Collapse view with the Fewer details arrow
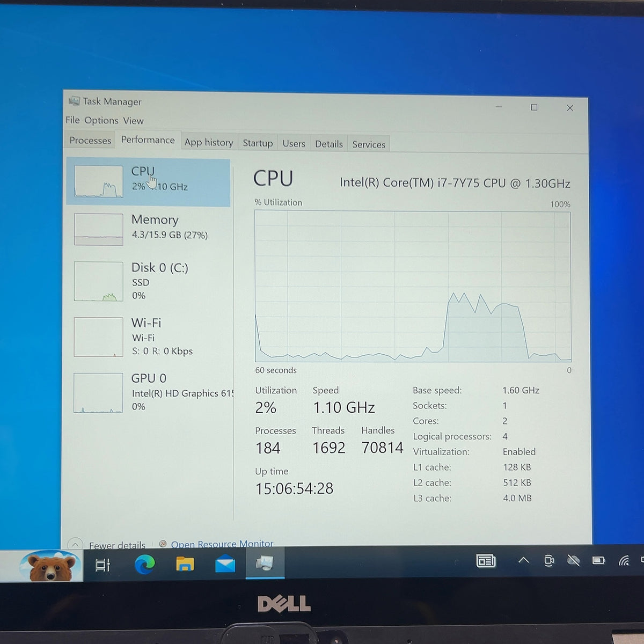The image size is (644, 644). (x=76, y=544)
